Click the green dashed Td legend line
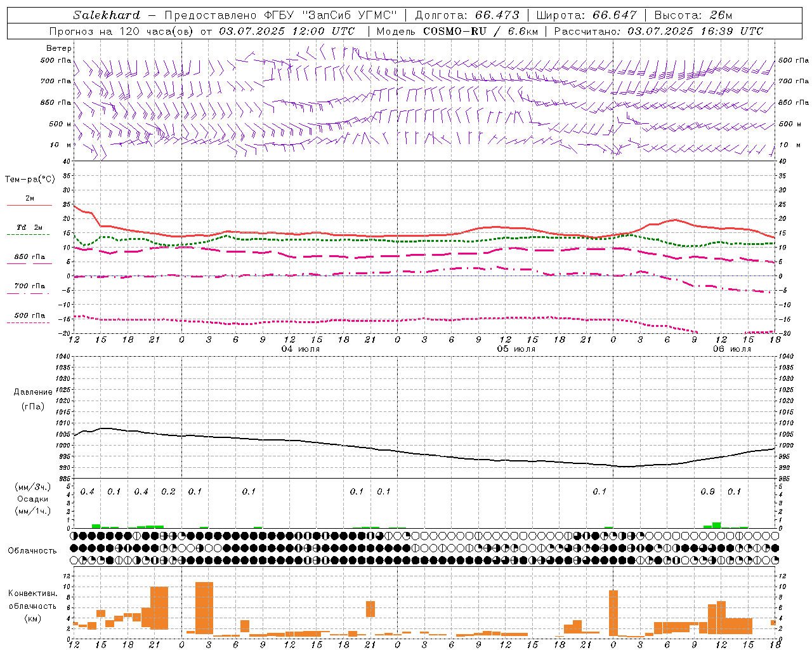Viewport: 812px width, 650px height. tap(29, 234)
